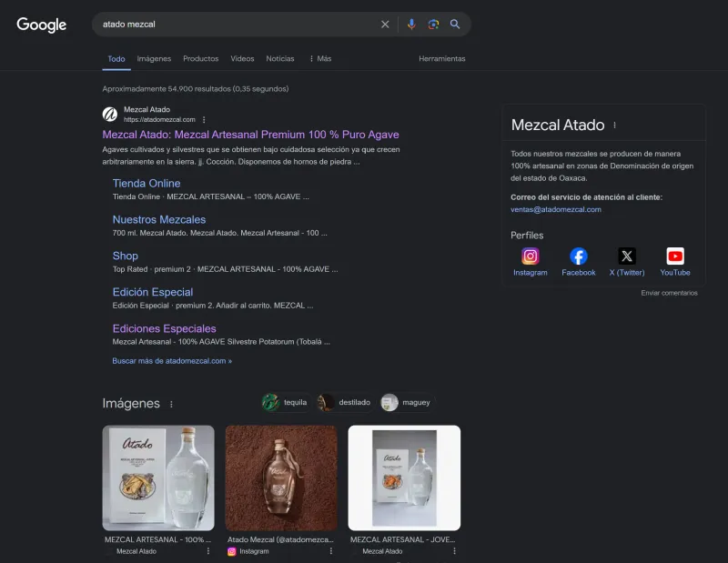Screen dimensions: 728x563
Task: Click the Google logo
Action: 41,25
